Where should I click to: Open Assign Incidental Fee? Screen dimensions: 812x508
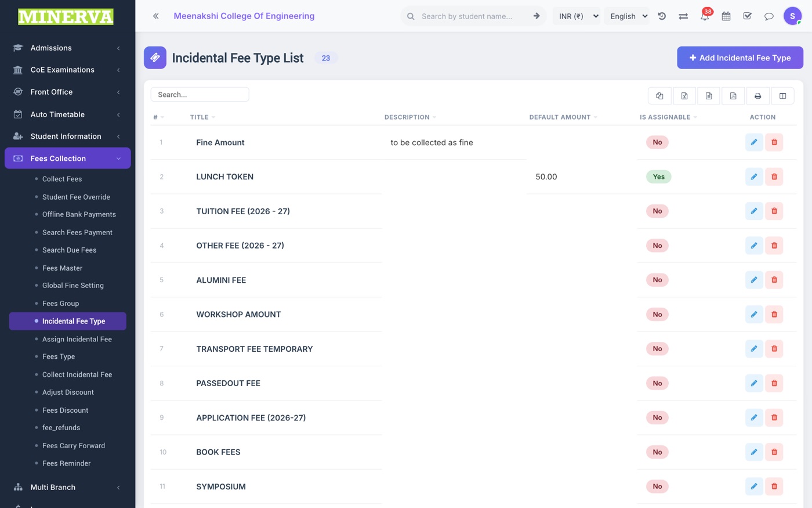pos(77,339)
